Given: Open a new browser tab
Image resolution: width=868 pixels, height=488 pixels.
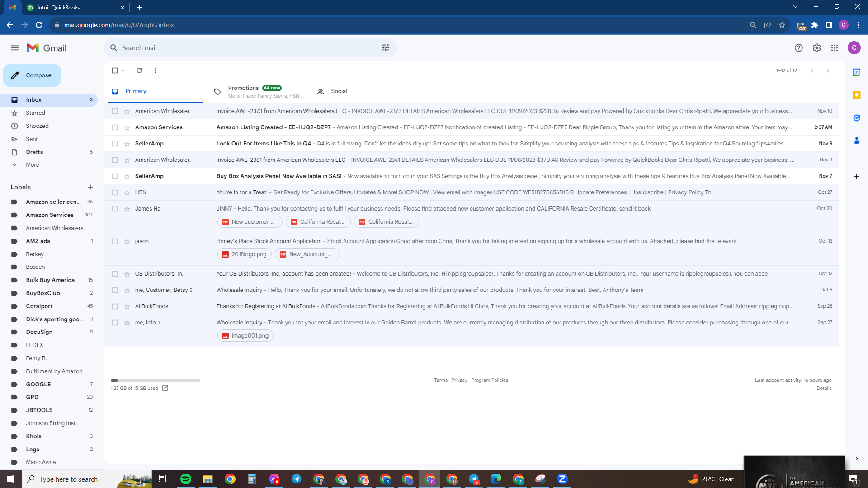Looking at the screenshot, I should [x=140, y=8].
